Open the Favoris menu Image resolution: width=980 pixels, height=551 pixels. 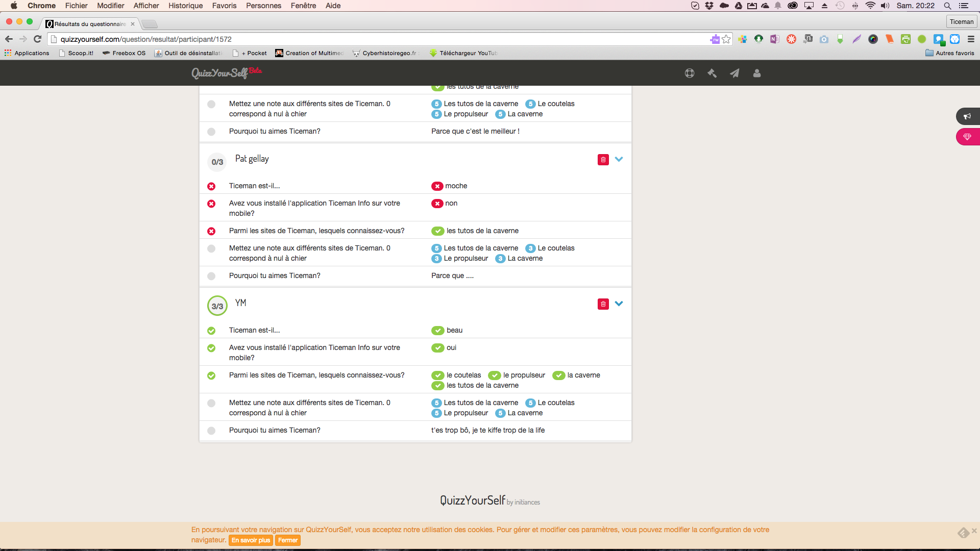[224, 6]
